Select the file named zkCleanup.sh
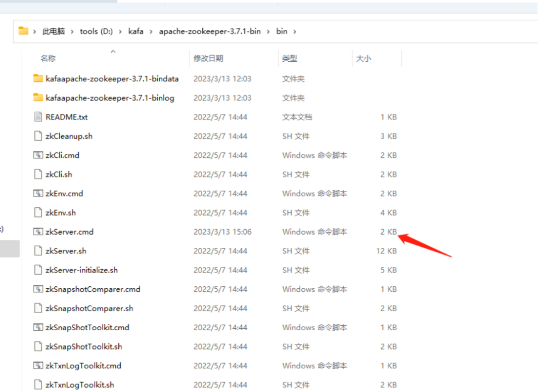Screen dimensions: 546x392 point(69,136)
